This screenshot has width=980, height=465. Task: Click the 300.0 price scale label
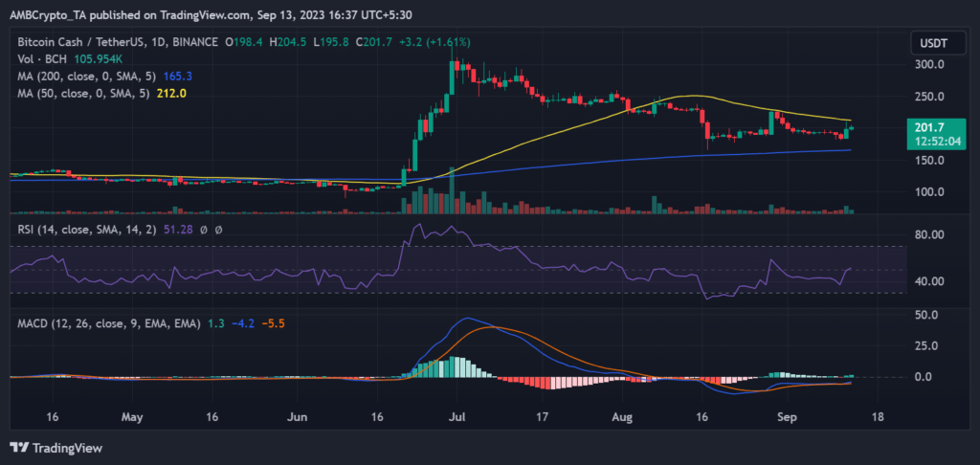click(x=926, y=65)
